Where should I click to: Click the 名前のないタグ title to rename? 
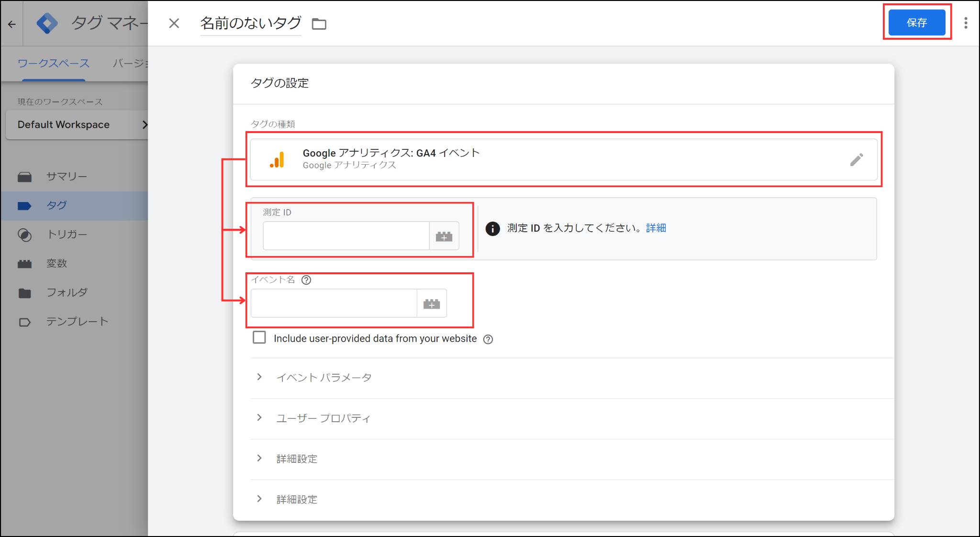[x=251, y=23]
